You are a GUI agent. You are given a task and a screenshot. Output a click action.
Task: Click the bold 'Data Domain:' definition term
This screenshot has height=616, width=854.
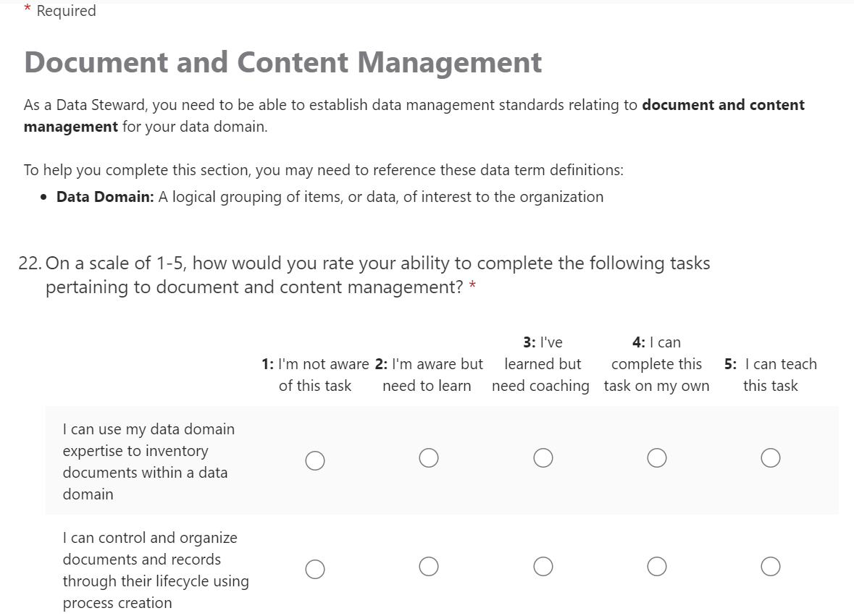point(105,197)
